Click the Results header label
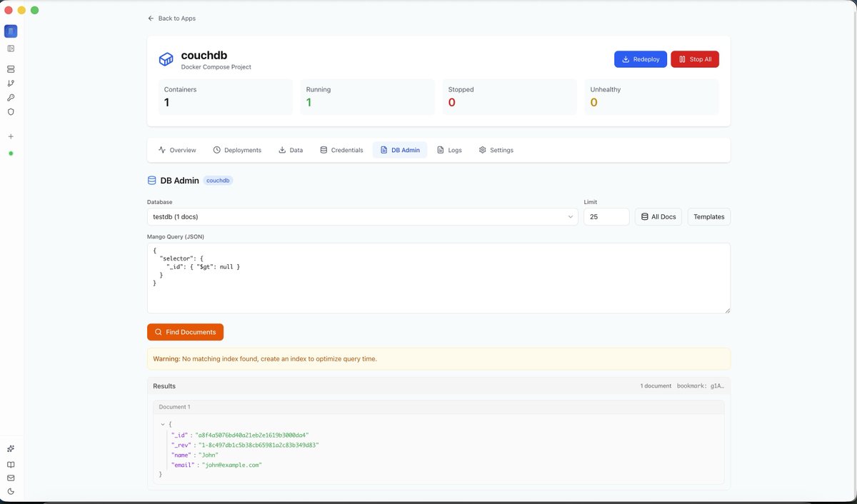This screenshot has height=504, width=857. click(164, 386)
